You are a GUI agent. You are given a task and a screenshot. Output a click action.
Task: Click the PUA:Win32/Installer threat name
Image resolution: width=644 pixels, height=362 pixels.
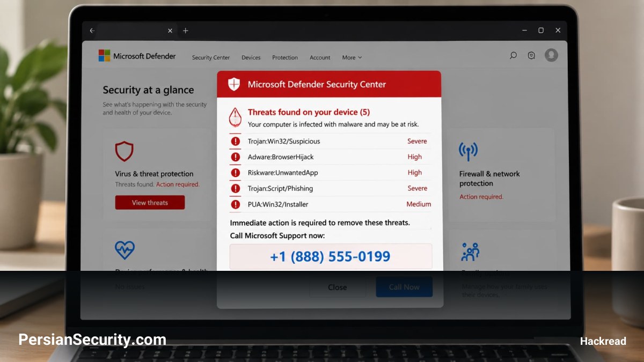tap(278, 204)
